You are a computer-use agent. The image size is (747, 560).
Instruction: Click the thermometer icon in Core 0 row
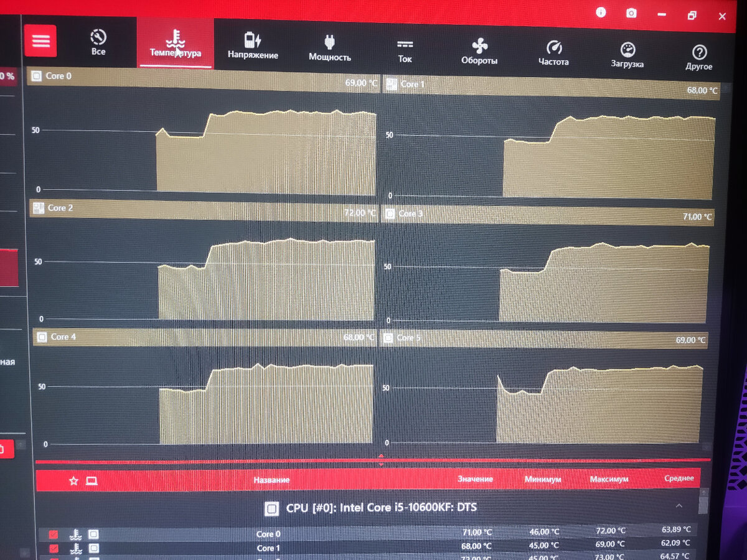click(x=75, y=534)
